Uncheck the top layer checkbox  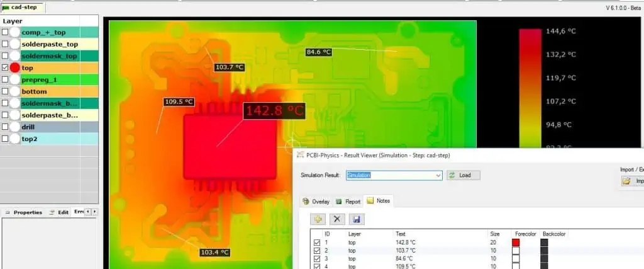pyautogui.click(x=6, y=67)
